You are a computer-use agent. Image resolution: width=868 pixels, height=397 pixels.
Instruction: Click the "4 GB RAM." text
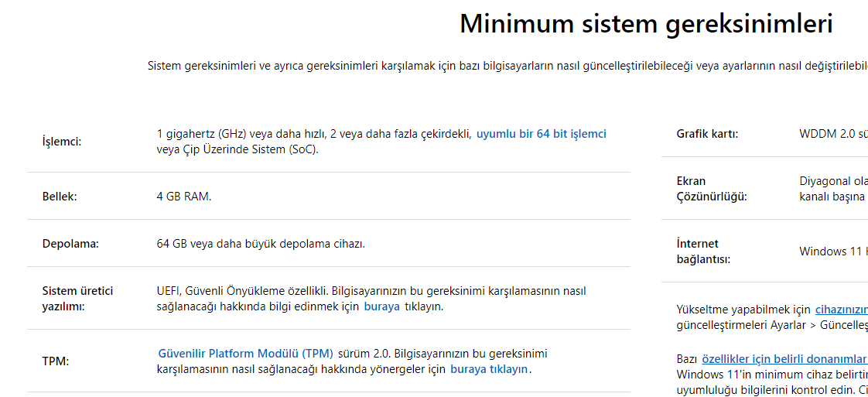coord(184,197)
